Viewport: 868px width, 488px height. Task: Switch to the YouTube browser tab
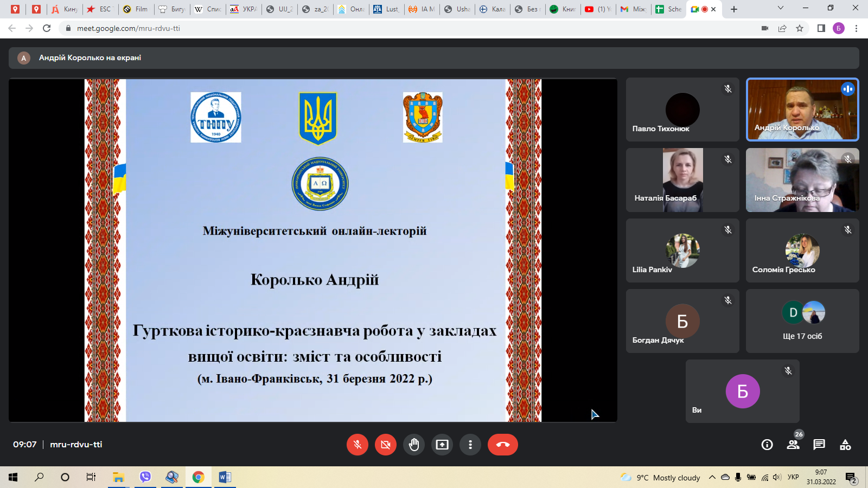click(x=597, y=9)
